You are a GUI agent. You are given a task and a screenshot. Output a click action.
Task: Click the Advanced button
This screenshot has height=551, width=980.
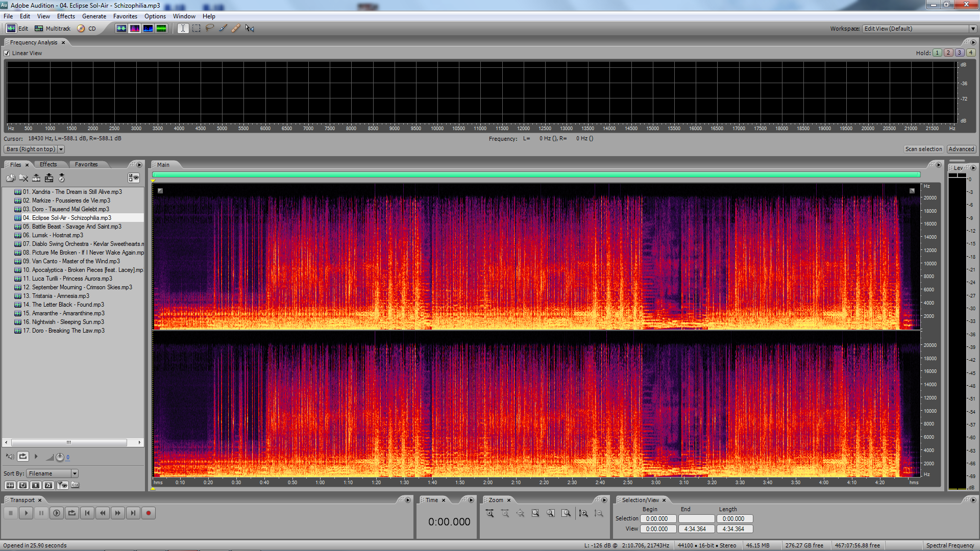961,149
